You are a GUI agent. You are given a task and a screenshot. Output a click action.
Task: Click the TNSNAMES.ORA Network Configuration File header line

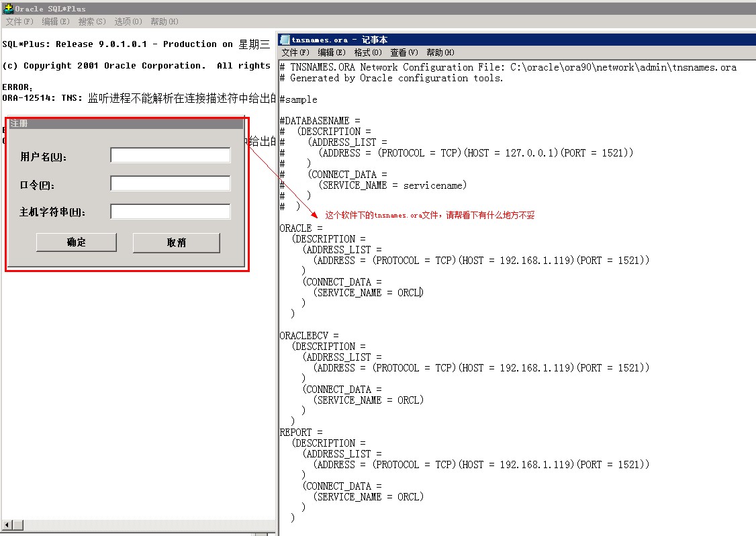click(x=508, y=67)
